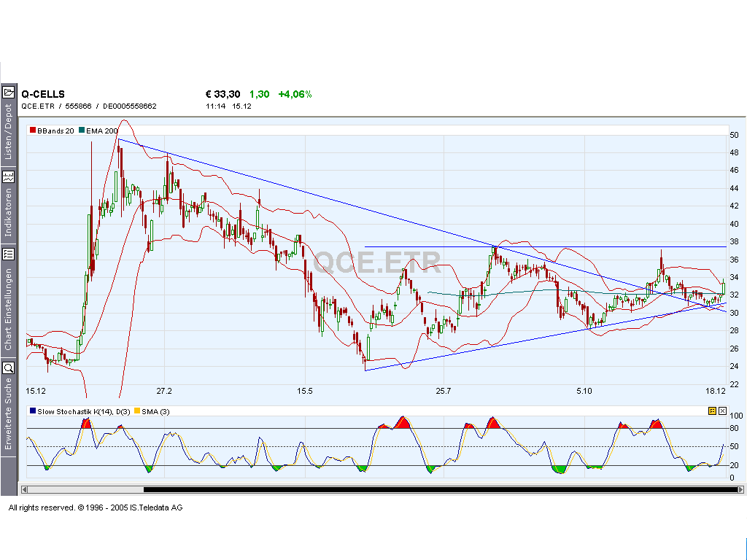Open the yellow stochastic settings icon
The width and height of the screenshot is (747, 560).
(712, 411)
